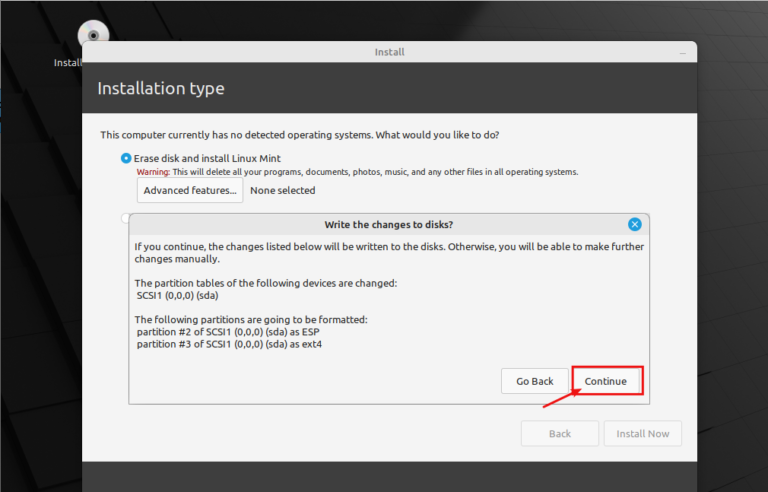Click the Back button in installer
The image size is (768, 492).
(560, 434)
